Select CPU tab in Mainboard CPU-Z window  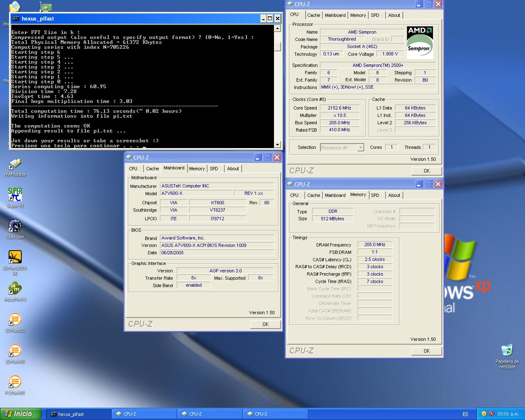(x=133, y=169)
